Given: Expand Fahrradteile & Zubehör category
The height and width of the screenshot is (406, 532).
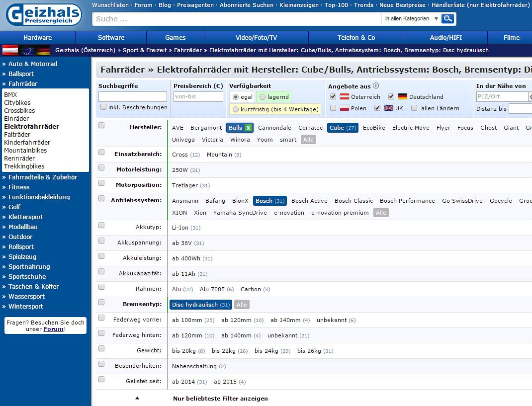Looking at the screenshot, I should point(43,177).
